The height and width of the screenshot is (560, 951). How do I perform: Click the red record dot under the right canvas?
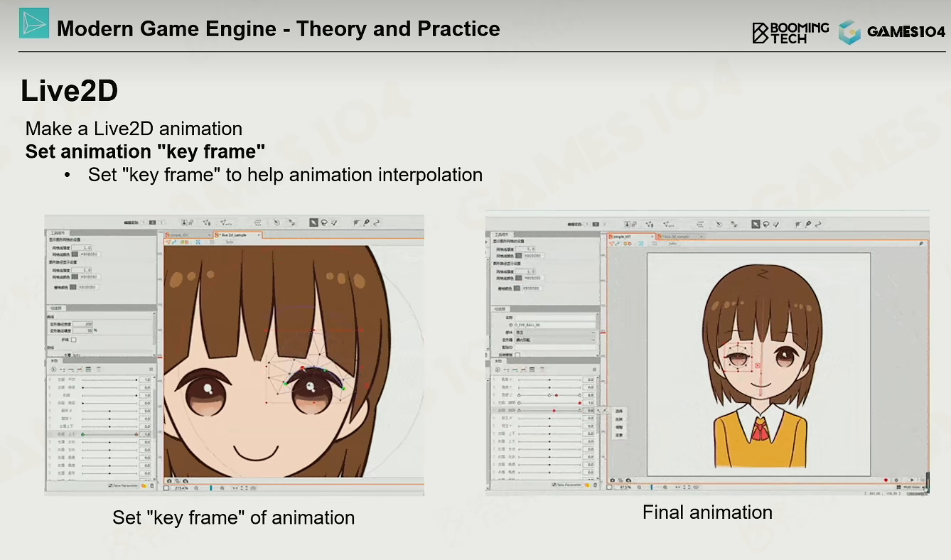(886, 480)
